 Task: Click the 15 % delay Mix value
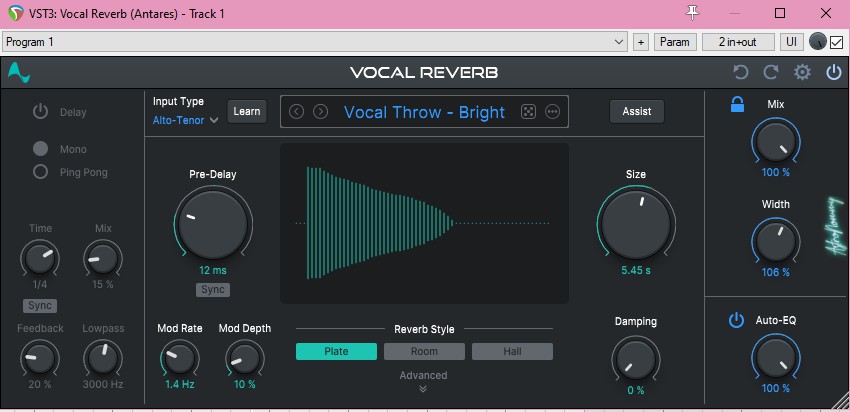(x=103, y=284)
